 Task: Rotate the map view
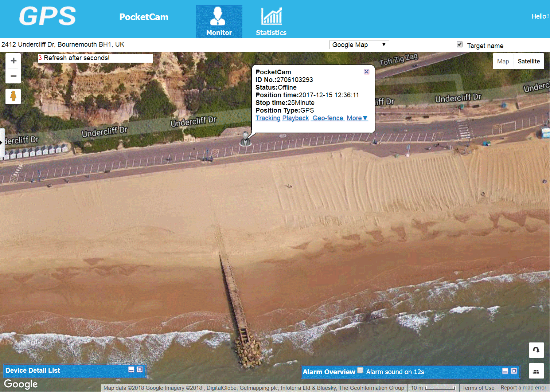tap(536, 350)
